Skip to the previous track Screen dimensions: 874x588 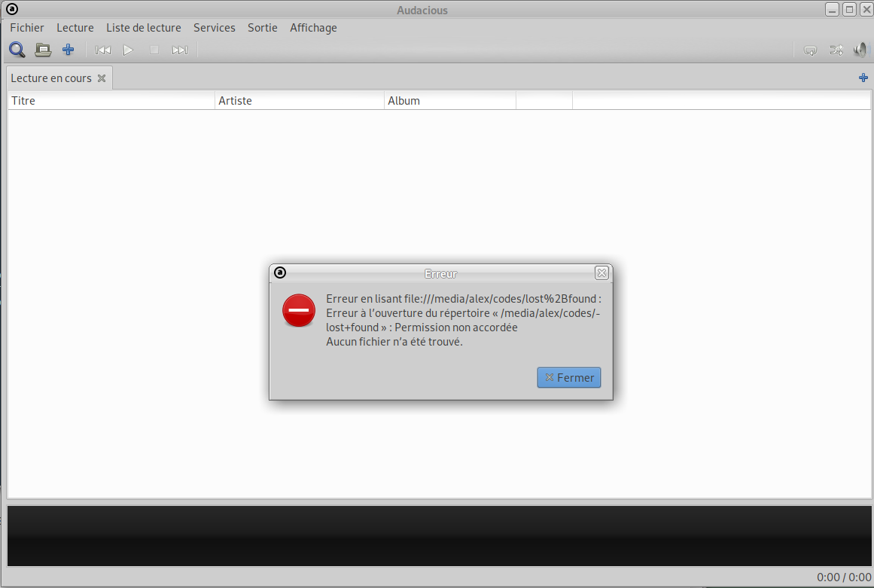103,50
